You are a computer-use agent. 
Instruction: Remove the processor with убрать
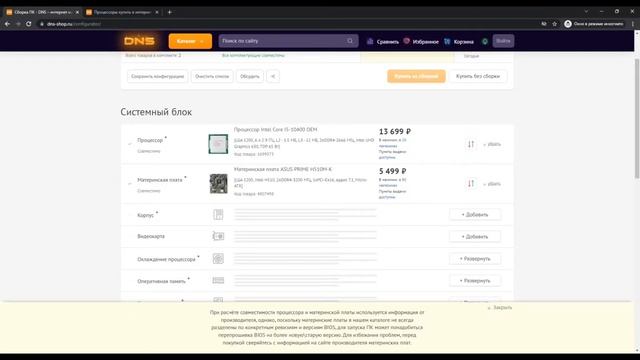(x=492, y=144)
